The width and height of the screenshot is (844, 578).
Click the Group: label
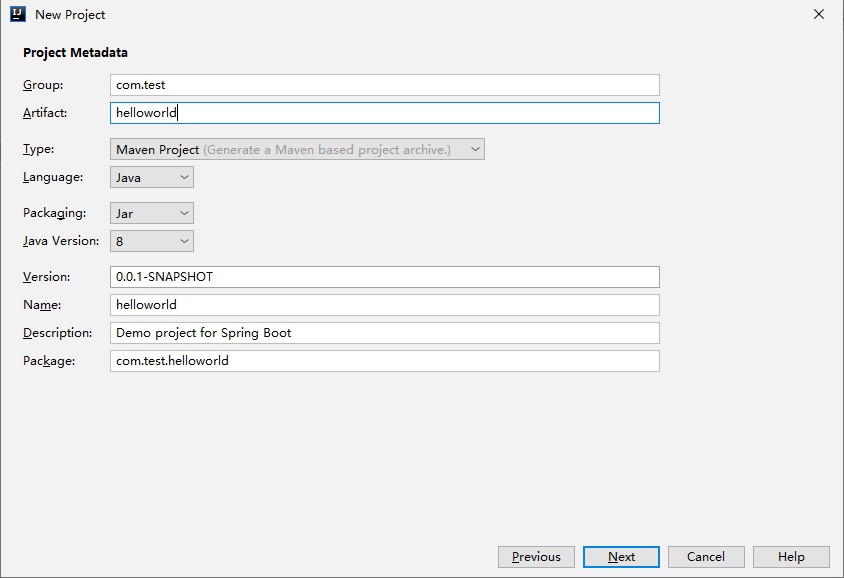click(x=43, y=85)
